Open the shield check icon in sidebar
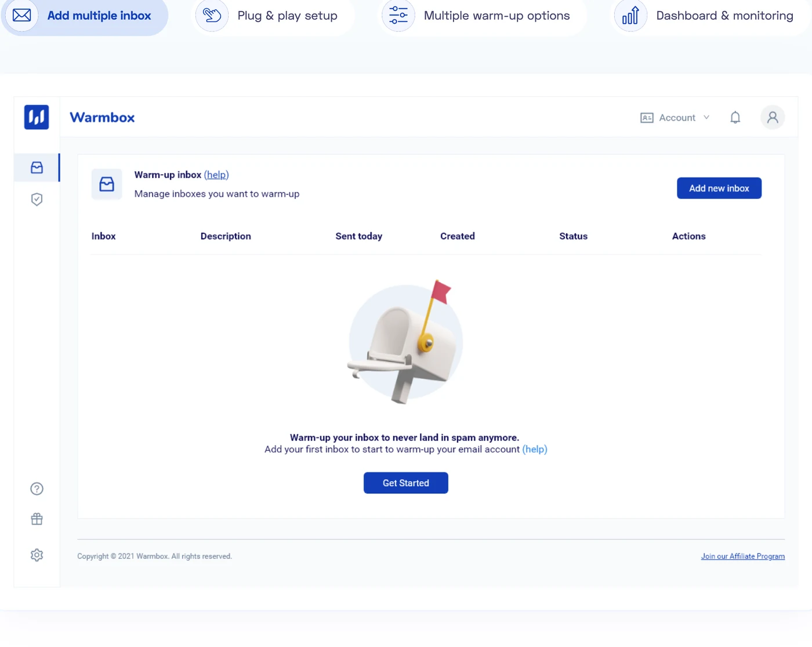The image size is (812, 647). [37, 200]
